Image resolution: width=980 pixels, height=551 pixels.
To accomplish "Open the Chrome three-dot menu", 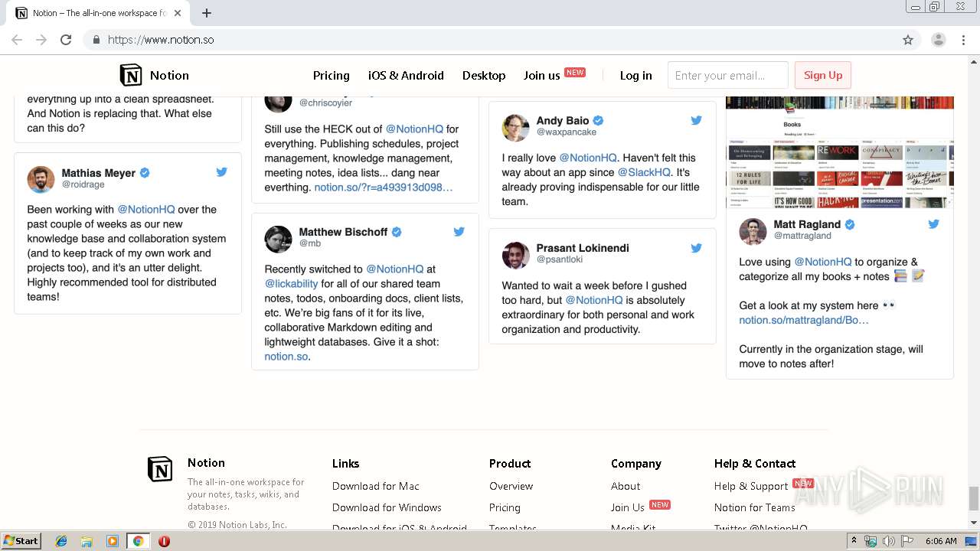I will click(963, 40).
